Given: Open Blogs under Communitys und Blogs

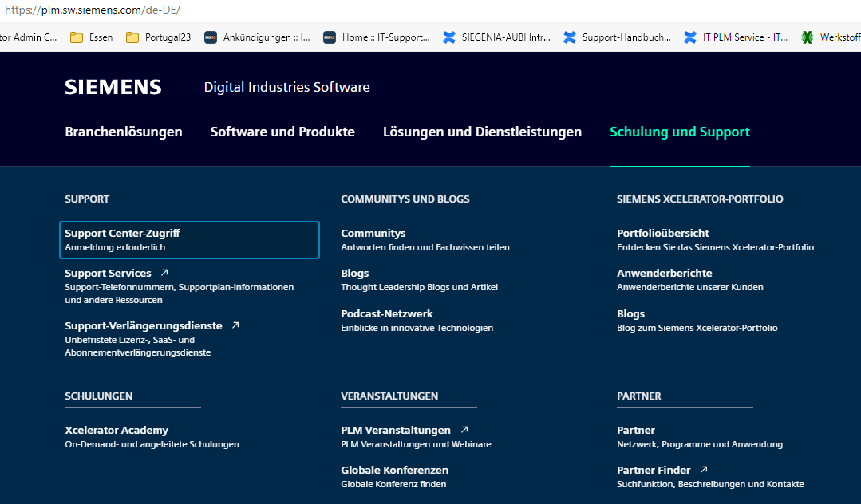Looking at the screenshot, I should click(x=355, y=273).
